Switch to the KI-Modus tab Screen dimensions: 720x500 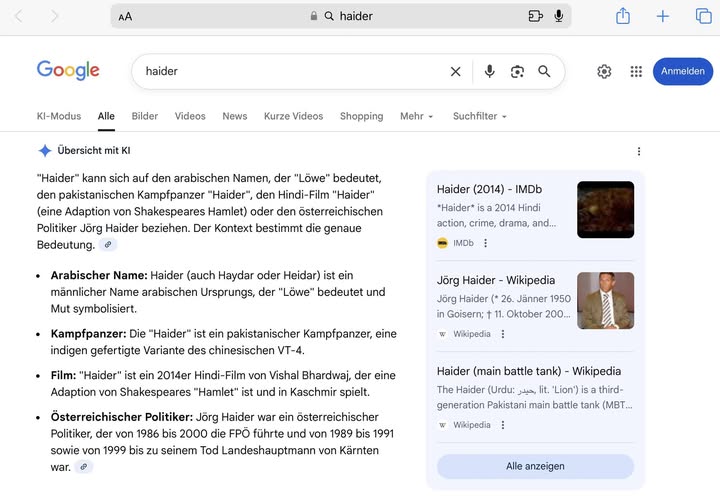point(59,116)
